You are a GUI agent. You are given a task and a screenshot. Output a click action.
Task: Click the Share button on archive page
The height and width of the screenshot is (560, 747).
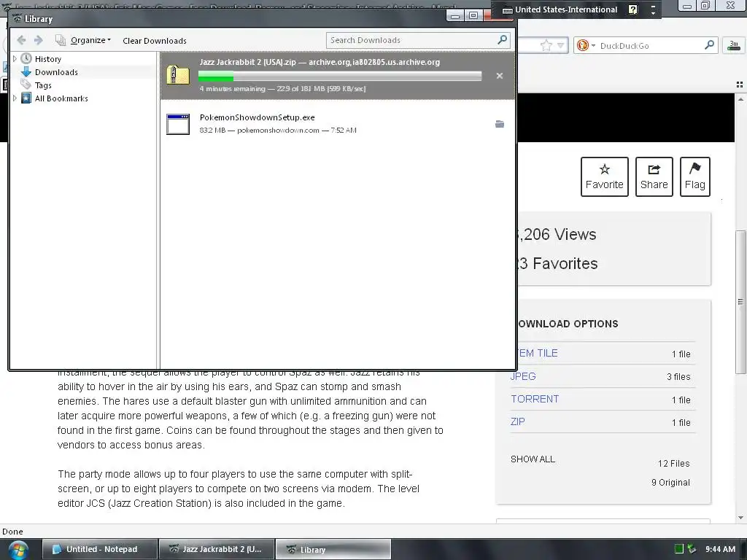click(x=654, y=176)
